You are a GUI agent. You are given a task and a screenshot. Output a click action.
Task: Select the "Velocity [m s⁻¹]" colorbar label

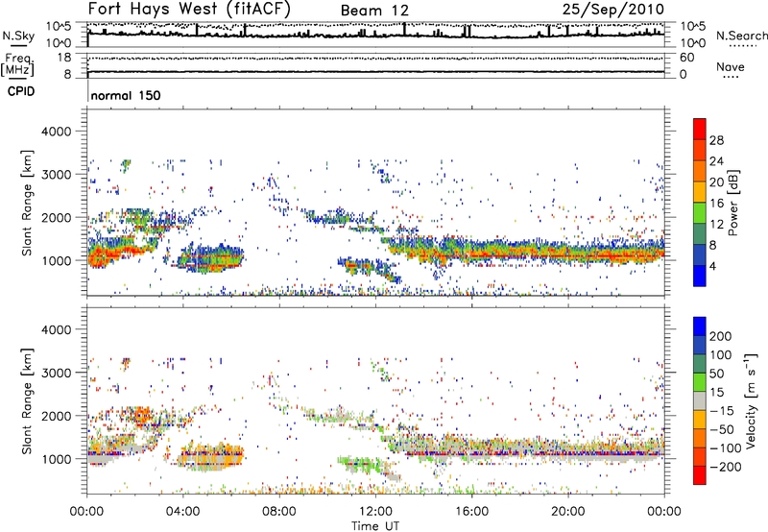click(x=752, y=400)
